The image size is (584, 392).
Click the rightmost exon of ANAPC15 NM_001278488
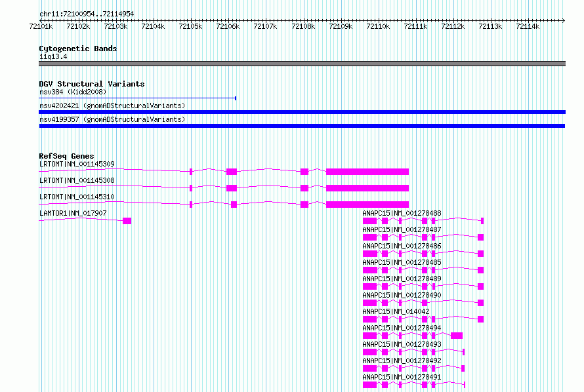pos(482,221)
